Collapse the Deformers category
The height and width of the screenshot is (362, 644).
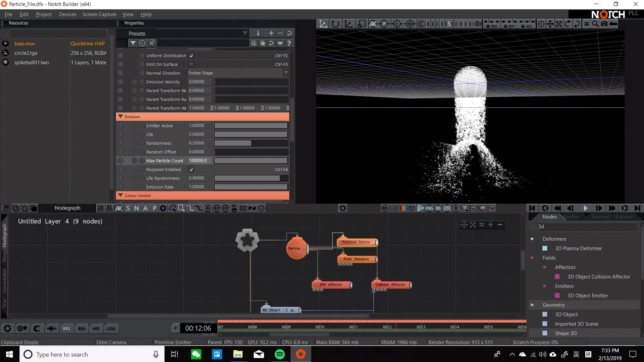pos(532,239)
